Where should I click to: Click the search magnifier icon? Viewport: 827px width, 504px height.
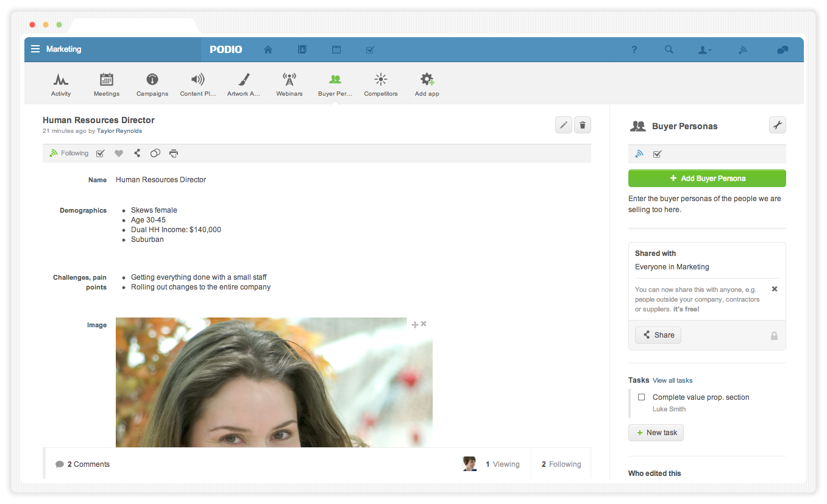(669, 50)
